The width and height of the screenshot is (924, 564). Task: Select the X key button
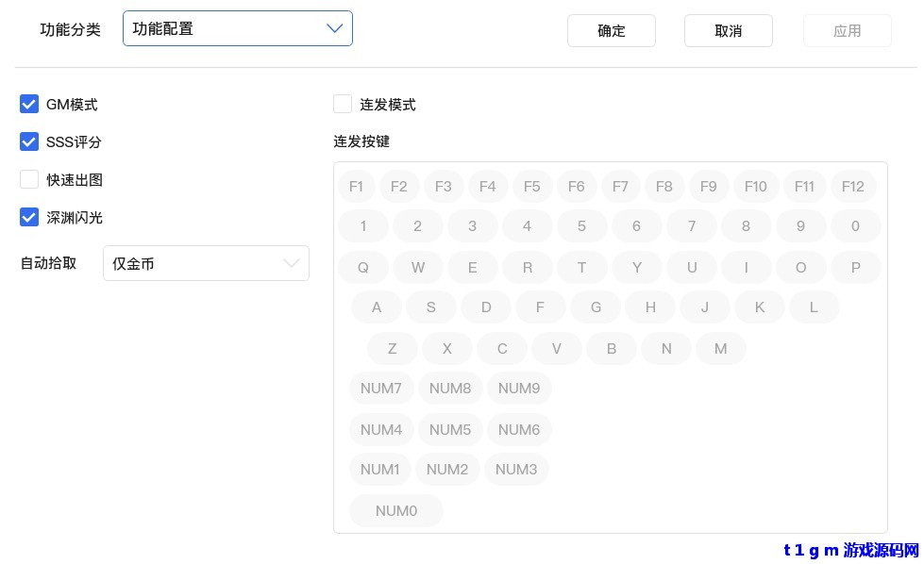(447, 348)
